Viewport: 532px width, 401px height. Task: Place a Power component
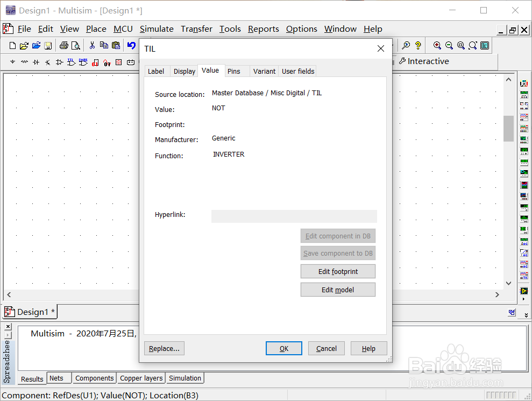pyautogui.click(x=131, y=62)
